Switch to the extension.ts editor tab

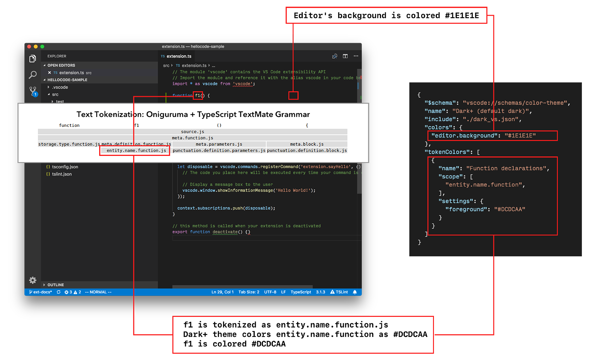(176, 56)
